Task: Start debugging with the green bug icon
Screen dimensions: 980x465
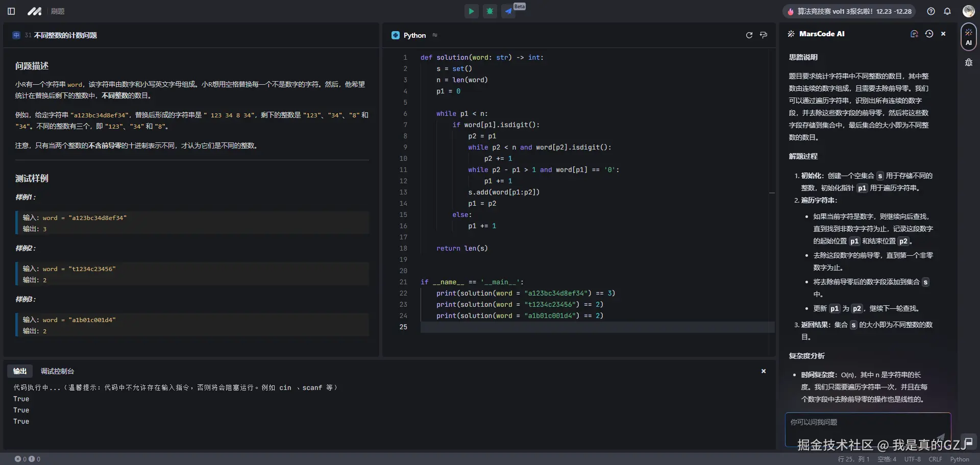Action: [x=490, y=11]
